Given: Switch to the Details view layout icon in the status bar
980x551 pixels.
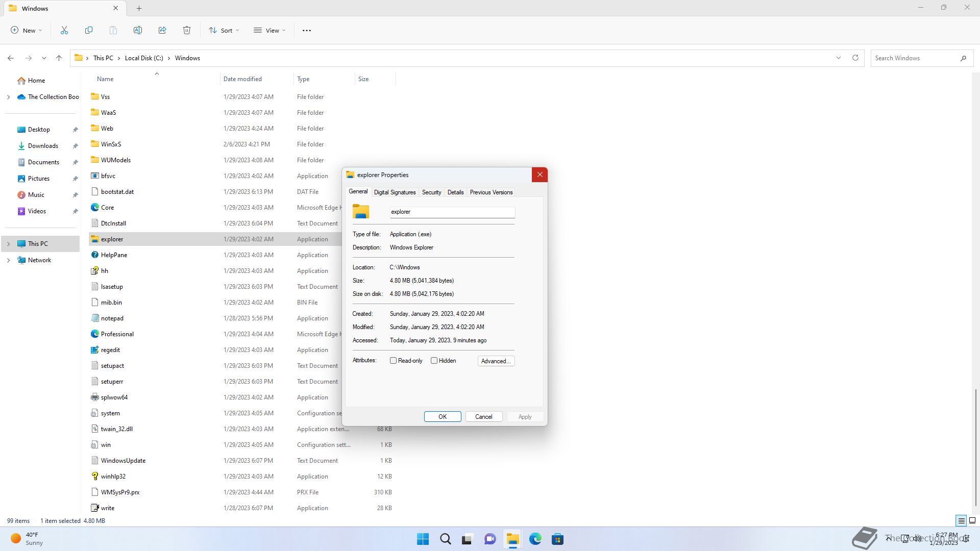Looking at the screenshot, I should tap(961, 521).
